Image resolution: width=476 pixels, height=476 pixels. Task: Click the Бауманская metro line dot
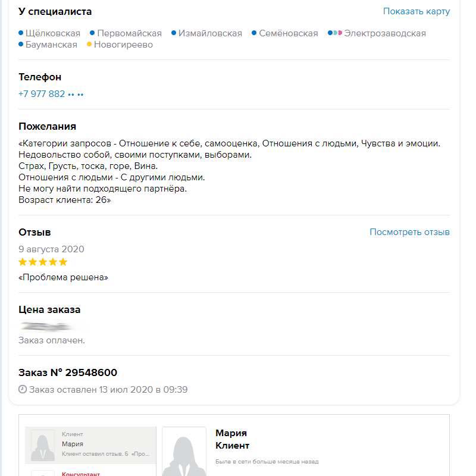[21, 45]
